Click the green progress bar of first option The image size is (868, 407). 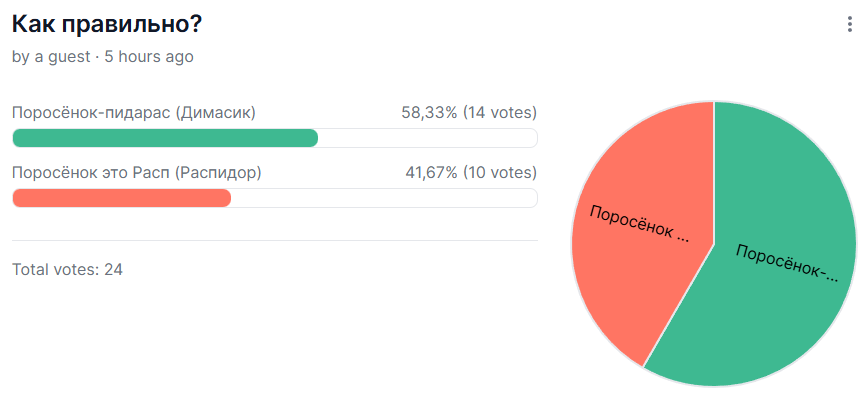[165, 138]
